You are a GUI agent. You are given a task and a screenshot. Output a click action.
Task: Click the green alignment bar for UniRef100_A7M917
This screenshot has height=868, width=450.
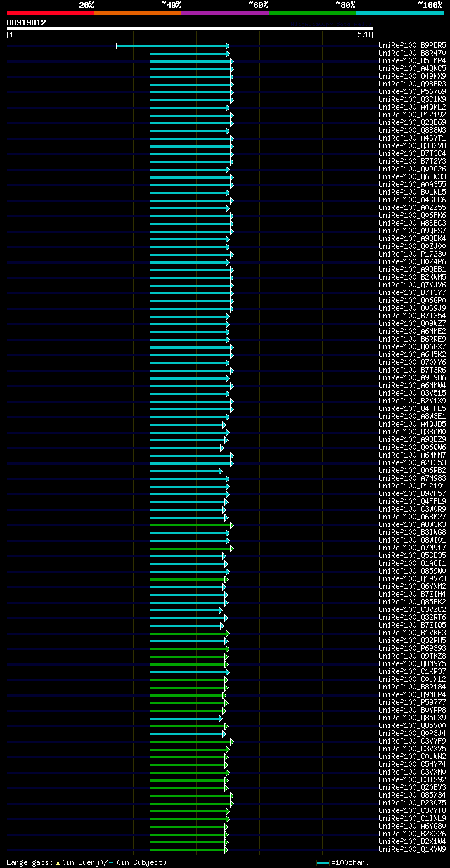(x=191, y=548)
